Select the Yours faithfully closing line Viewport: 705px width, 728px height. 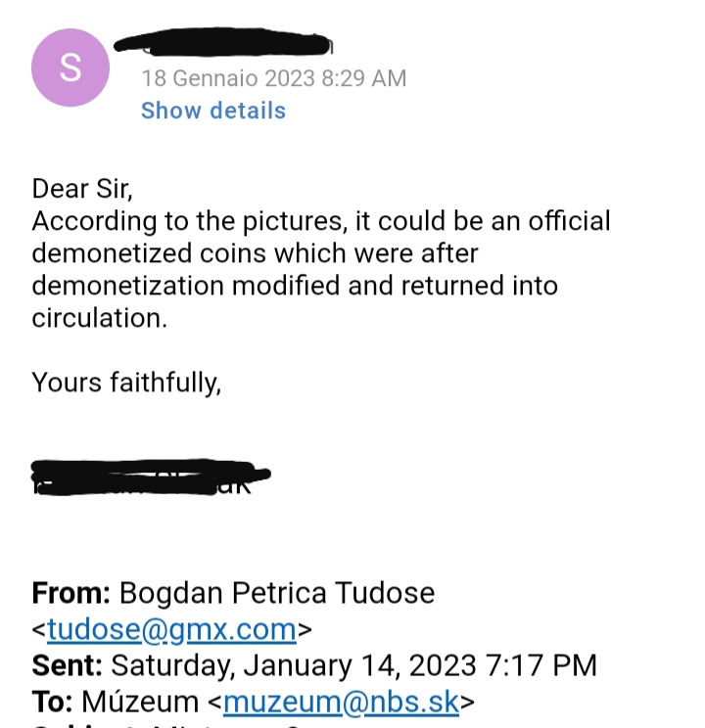126,383
